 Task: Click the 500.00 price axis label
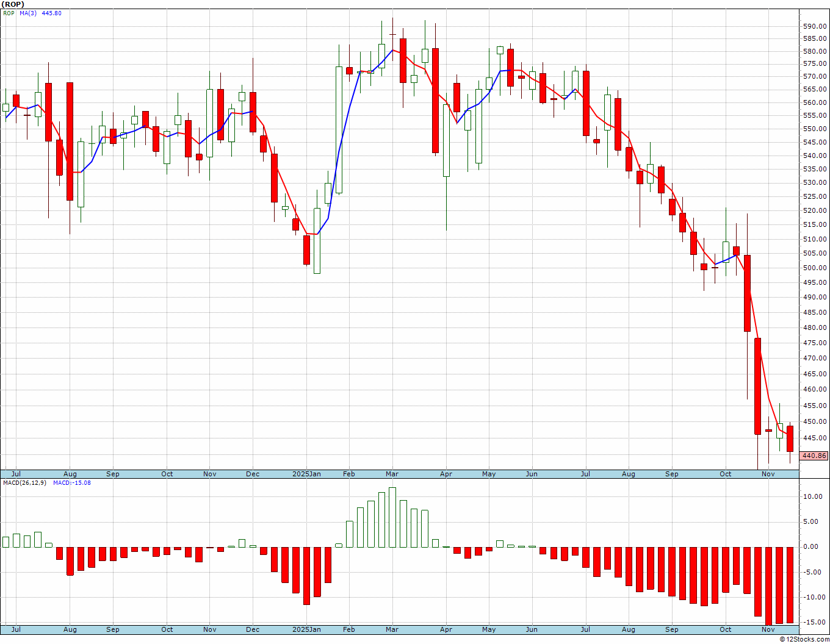[x=815, y=268]
